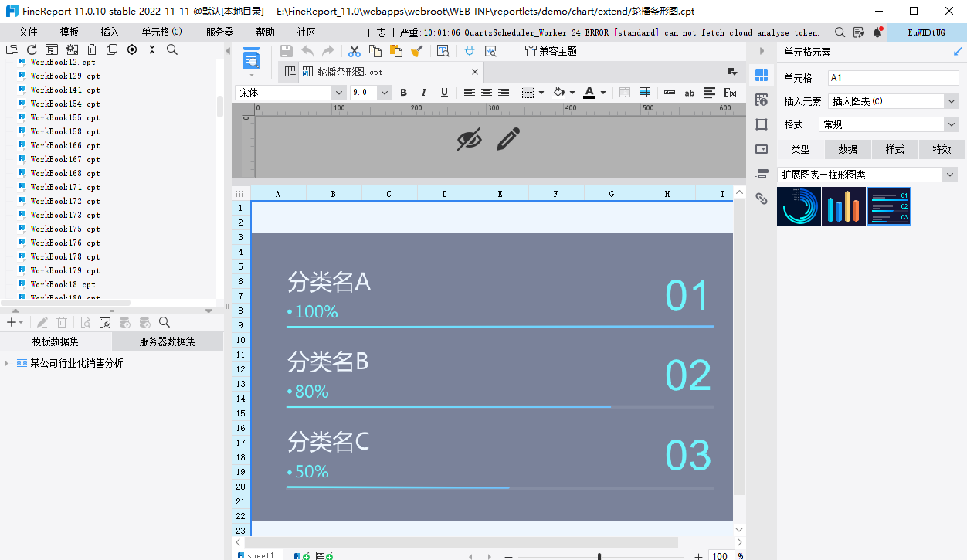Click the server dataset edit icon
This screenshot has width=967, height=560.
tap(104, 322)
